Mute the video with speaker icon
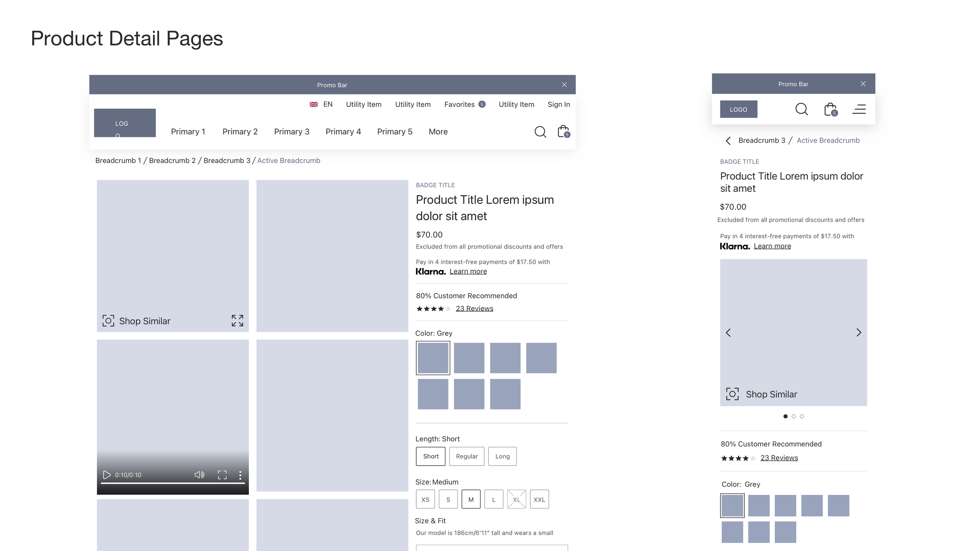The image size is (980, 551). pyautogui.click(x=199, y=475)
